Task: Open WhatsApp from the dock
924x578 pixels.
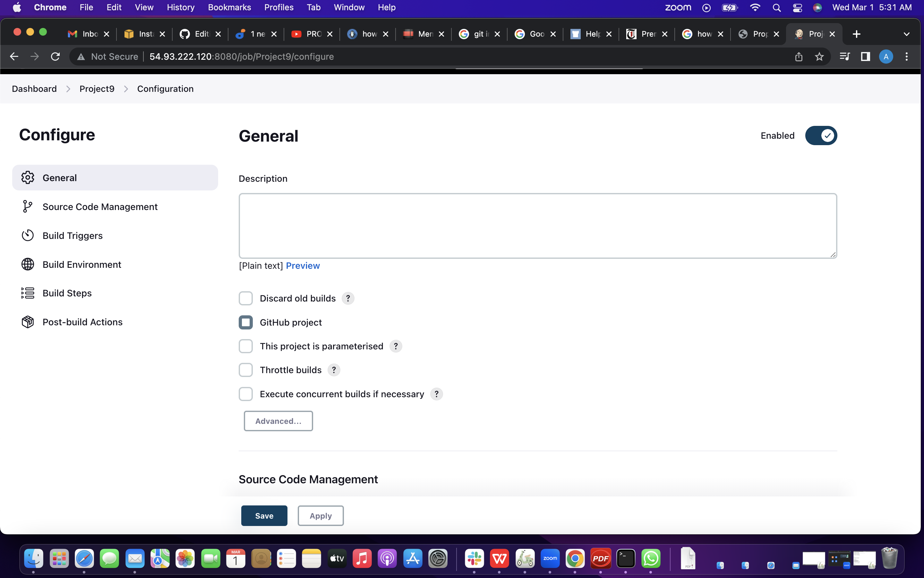Action: click(651, 558)
